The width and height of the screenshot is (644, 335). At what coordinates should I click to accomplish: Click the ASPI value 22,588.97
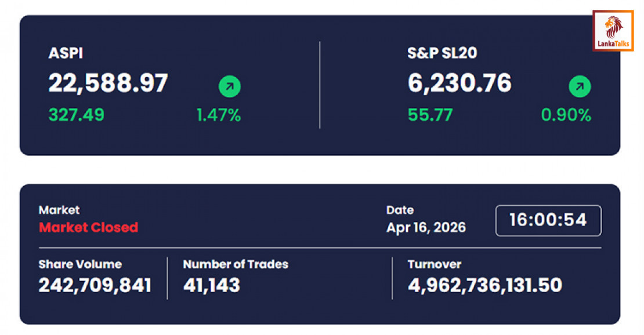tap(108, 83)
